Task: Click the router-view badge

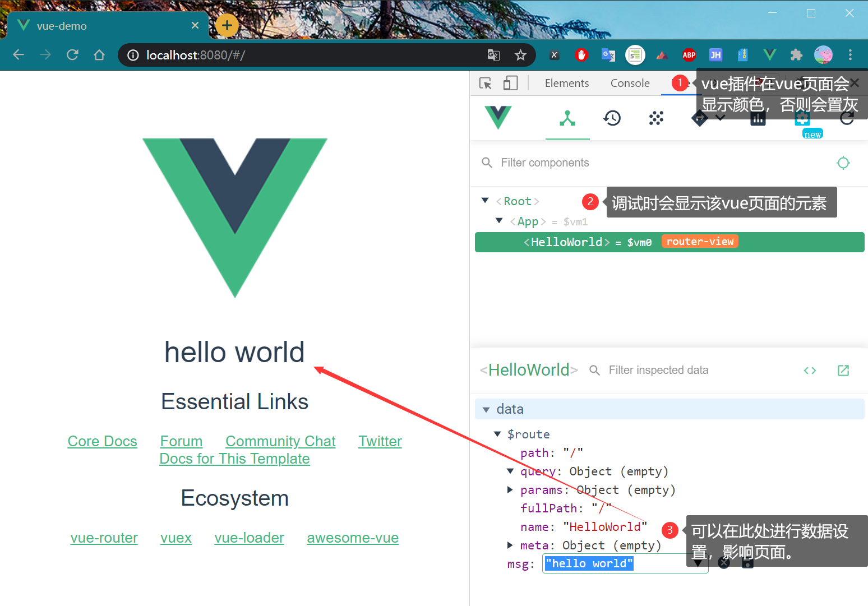Action: [700, 242]
